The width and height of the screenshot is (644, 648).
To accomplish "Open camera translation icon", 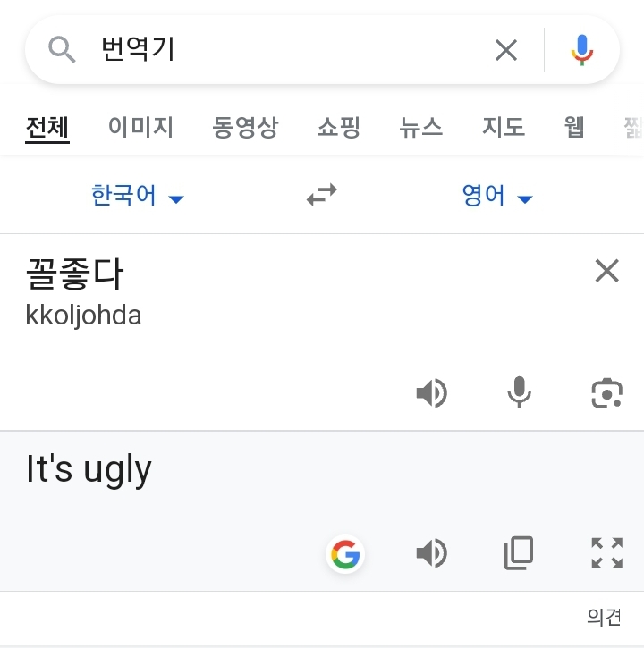I will click(x=606, y=392).
